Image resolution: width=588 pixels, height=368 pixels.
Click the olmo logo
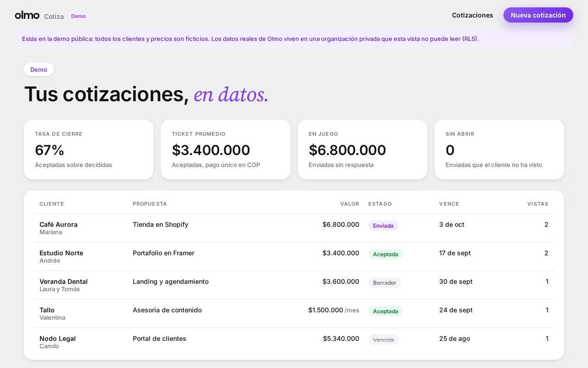click(27, 15)
